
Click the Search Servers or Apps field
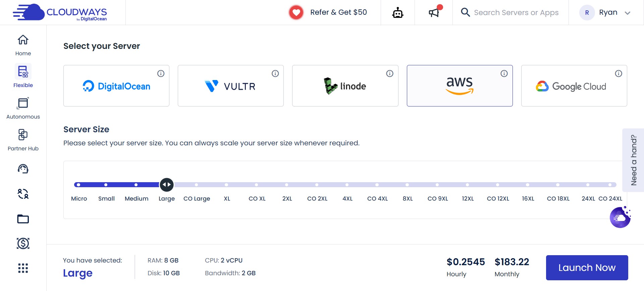516,12
